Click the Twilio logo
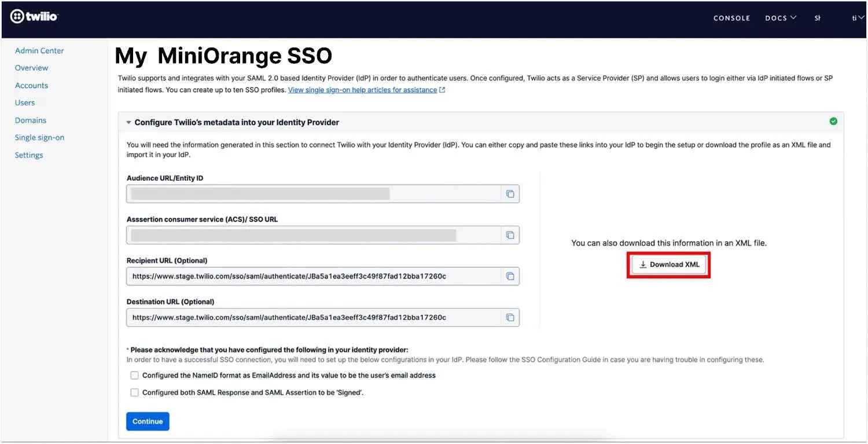Screen dimensions: 868x444 click(x=34, y=17)
